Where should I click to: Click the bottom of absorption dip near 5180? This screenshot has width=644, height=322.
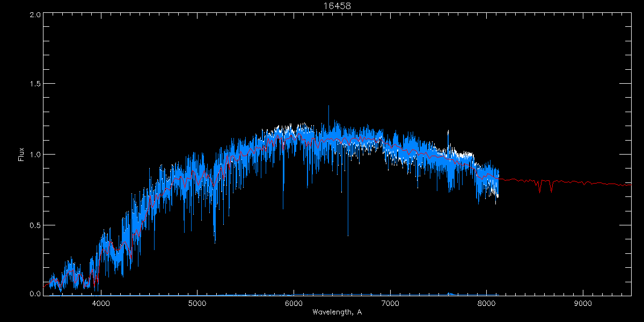point(215,242)
